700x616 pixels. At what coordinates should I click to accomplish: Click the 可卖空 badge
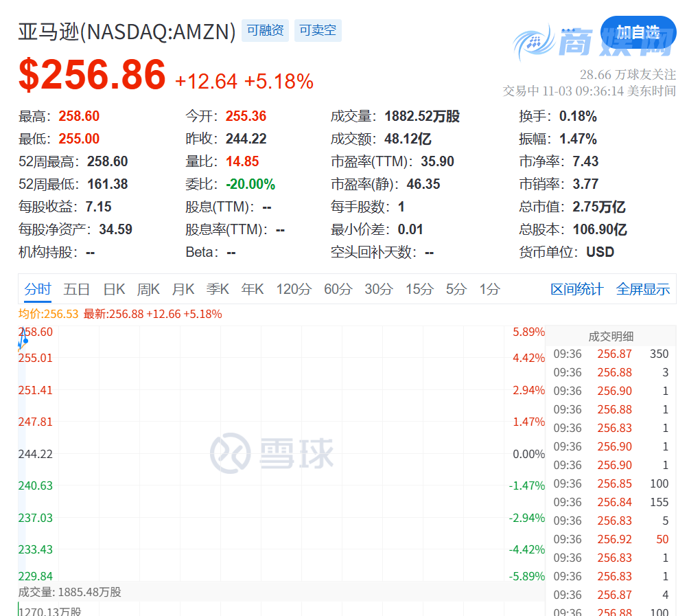point(318,30)
